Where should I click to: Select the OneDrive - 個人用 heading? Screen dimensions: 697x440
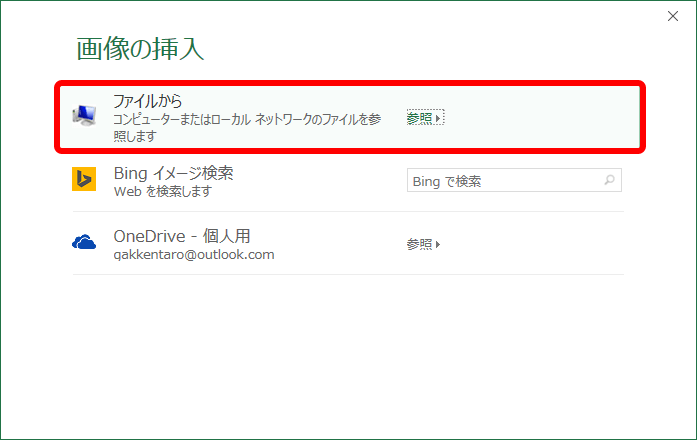[182, 236]
